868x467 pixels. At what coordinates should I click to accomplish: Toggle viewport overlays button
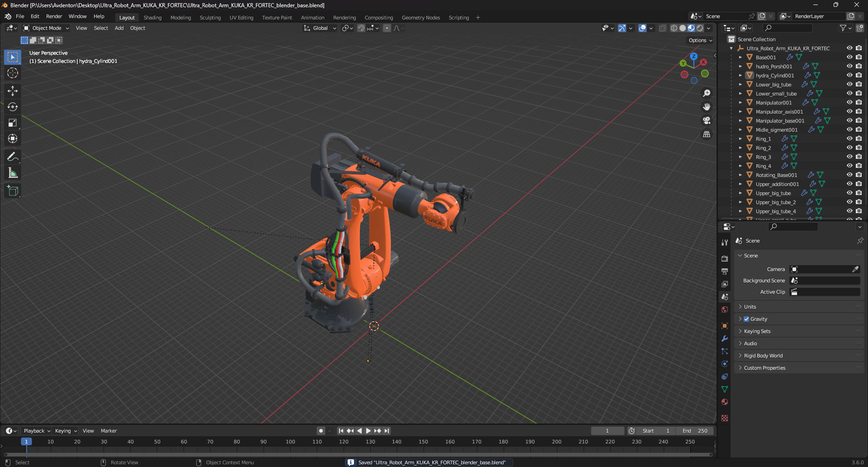click(642, 28)
